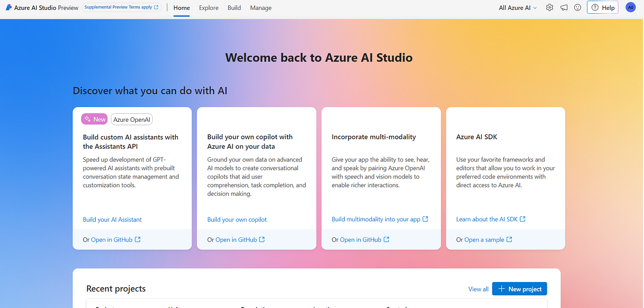
Task: Open settings via the gear icon
Action: (x=549, y=7)
